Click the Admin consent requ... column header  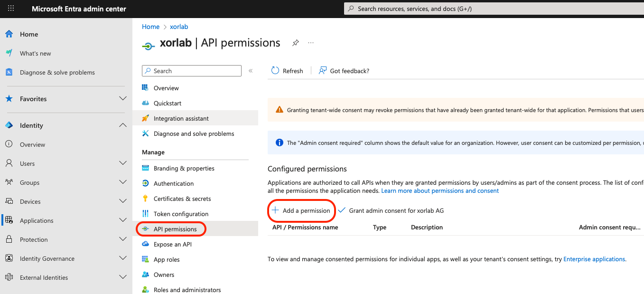(x=610, y=228)
